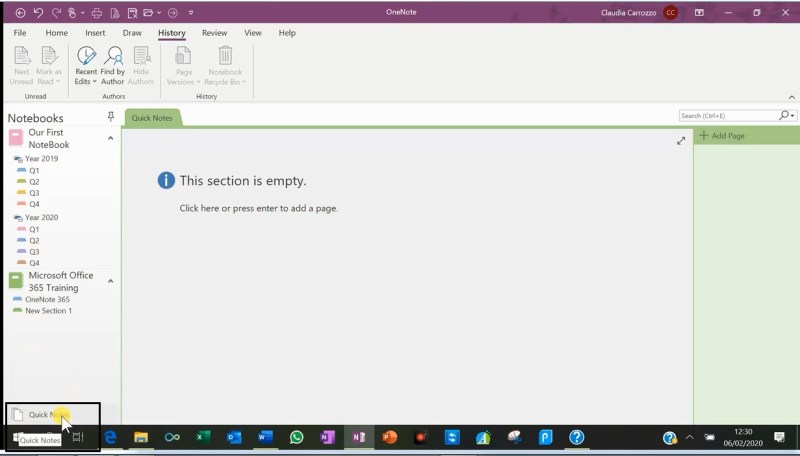Click the Claudia Carrozzo account avatar
The image size is (800, 456).
click(670, 13)
